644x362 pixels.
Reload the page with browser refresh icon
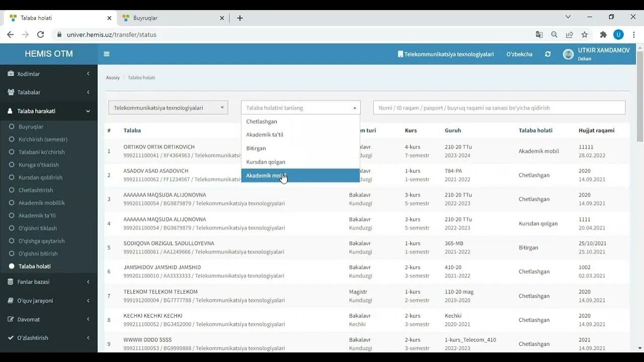[41, 35]
